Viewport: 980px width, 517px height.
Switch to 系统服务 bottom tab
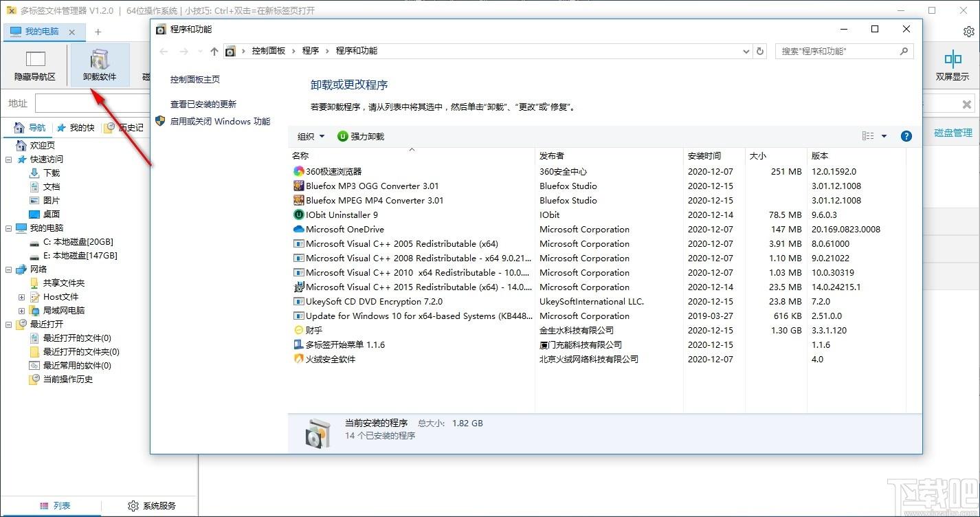[152, 506]
